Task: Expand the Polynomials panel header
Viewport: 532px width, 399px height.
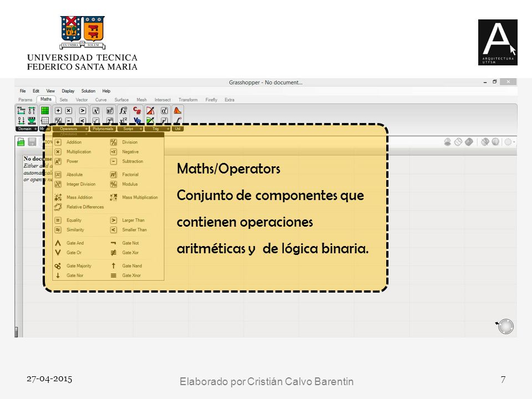Action: point(103,129)
